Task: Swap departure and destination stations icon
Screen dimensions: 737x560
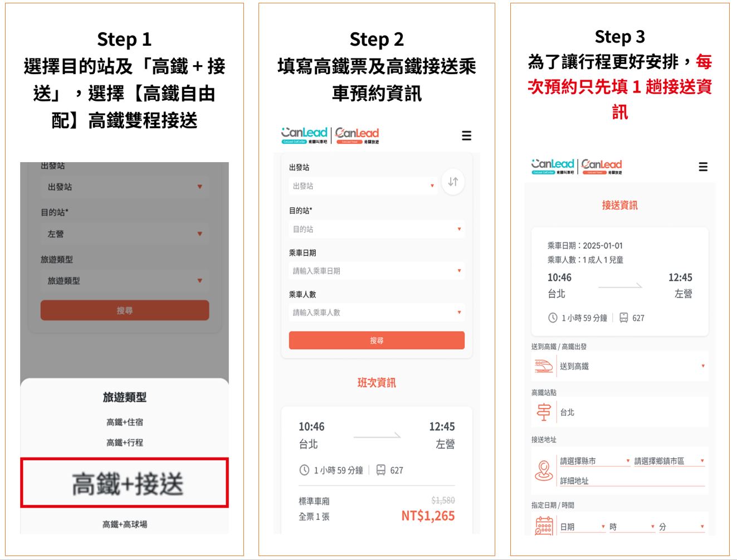Action: tap(453, 182)
